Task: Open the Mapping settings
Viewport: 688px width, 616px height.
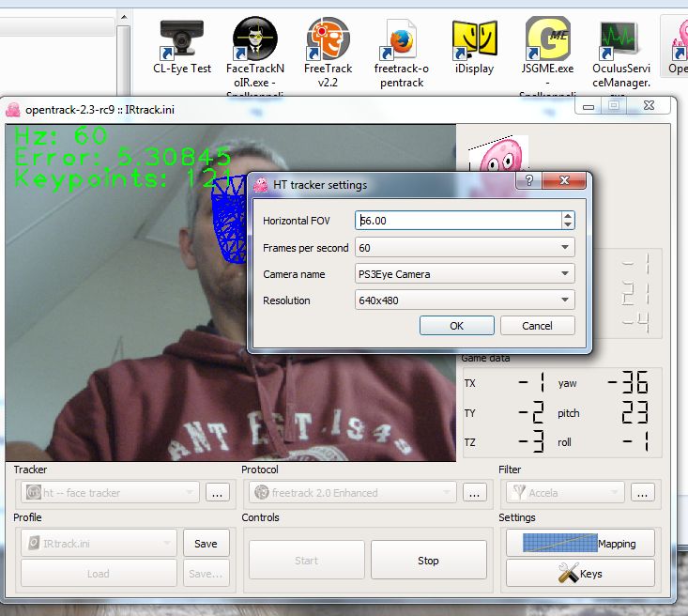Action: [580, 543]
